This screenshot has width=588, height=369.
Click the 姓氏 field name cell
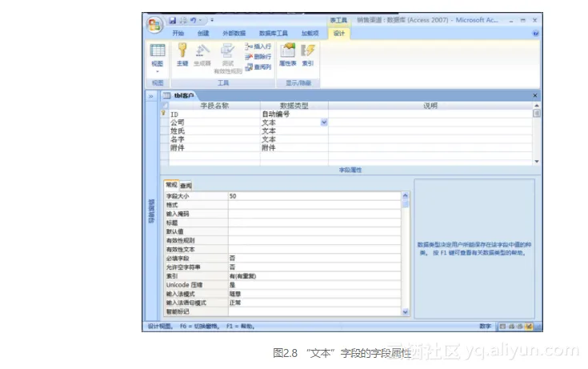tap(214, 131)
